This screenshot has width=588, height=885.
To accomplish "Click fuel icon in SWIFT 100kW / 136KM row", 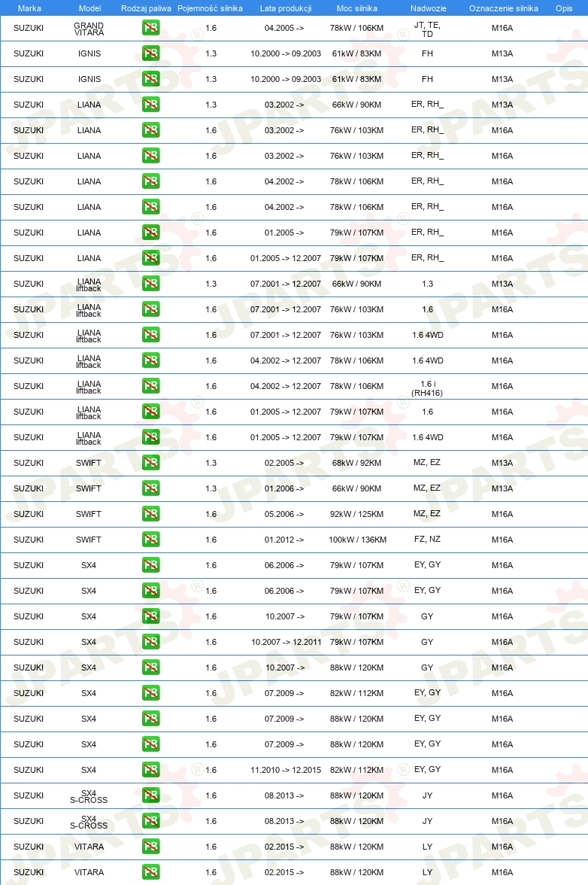I will (150, 540).
